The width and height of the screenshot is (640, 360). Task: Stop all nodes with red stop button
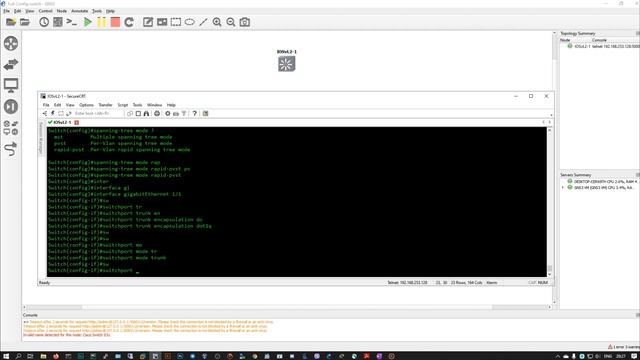115,22
